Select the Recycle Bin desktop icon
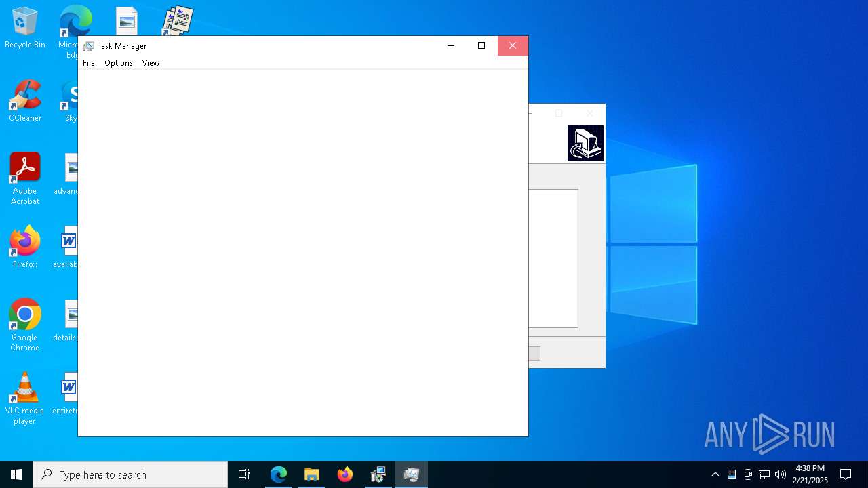868x488 pixels. tap(25, 28)
